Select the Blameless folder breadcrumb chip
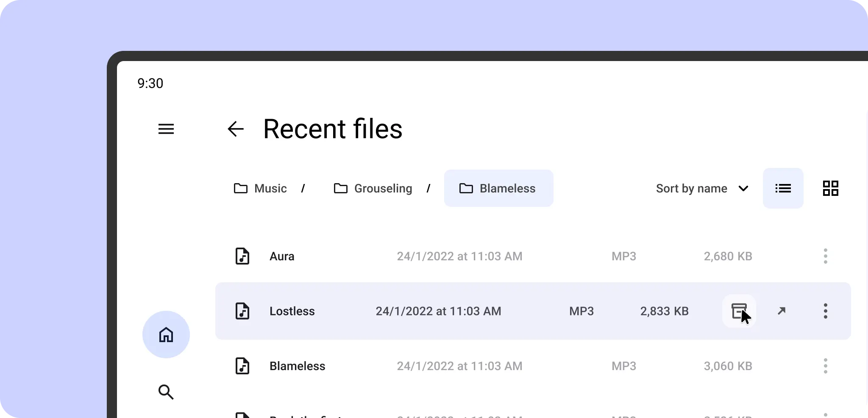 pyautogui.click(x=498, y=188)
